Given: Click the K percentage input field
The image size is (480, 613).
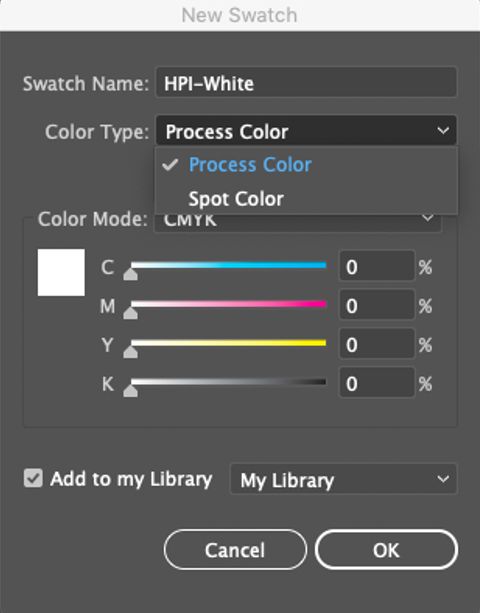Looking at the screenshot, I should 377,383.
